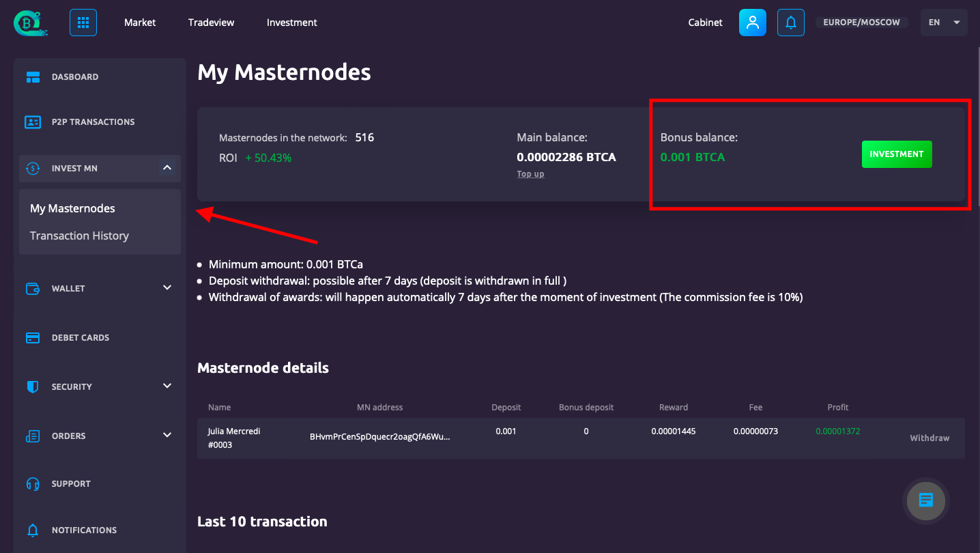Go to the Market menu

coord(140,23)
